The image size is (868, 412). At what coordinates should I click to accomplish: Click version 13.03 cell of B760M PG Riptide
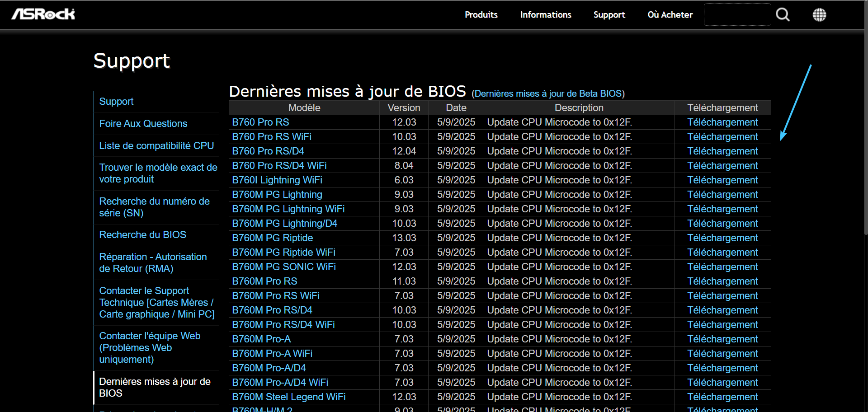404,238
